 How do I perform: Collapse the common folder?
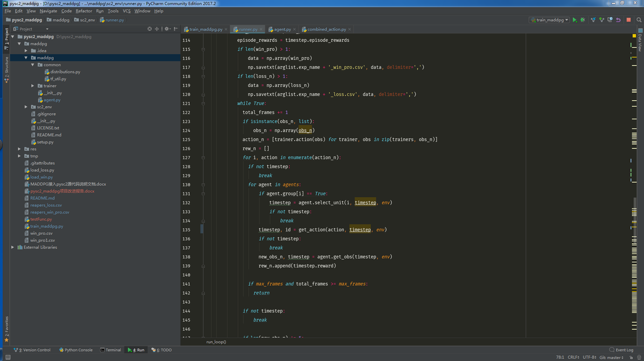[x=33, y=65]
